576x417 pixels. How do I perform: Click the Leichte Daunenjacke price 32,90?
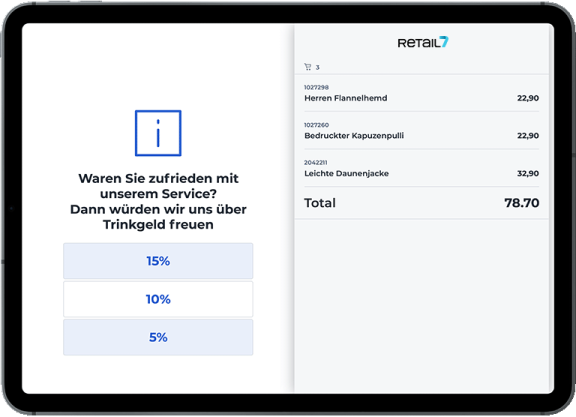point(528,173)
